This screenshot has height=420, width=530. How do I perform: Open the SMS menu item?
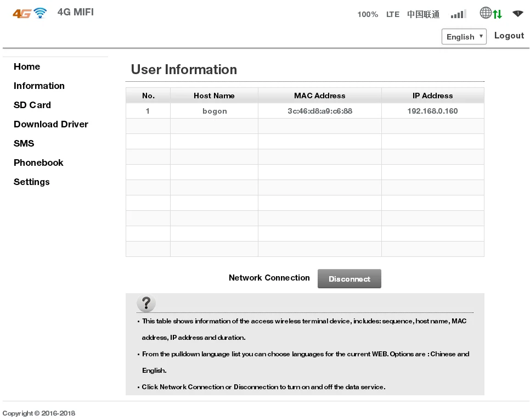24,144
